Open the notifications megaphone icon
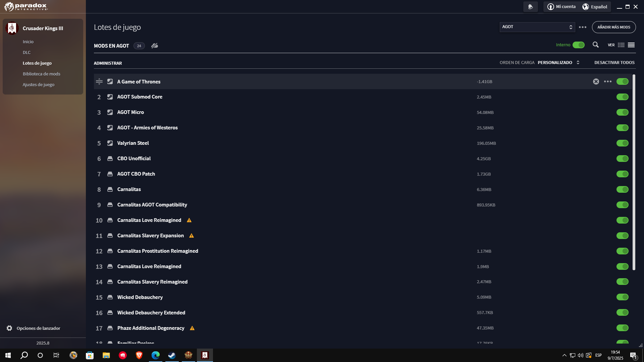Image resolution: width=644 pixels, height=362 pixels. pos(530,7)
